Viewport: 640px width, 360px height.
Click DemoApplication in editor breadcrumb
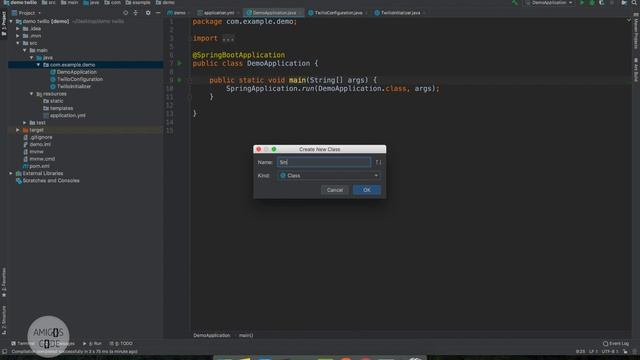coord(211,336)
